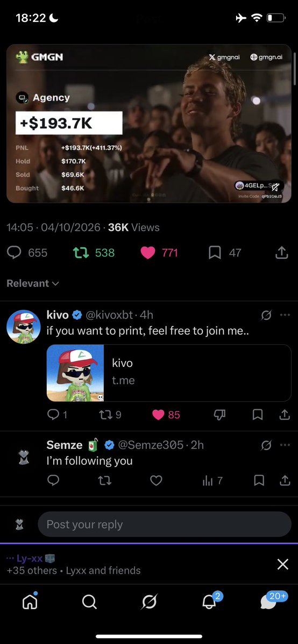Viewport: 298px width, 644px height.
Task: Dismiss the Lyxx and friends banner
Action: click(283, 565)
